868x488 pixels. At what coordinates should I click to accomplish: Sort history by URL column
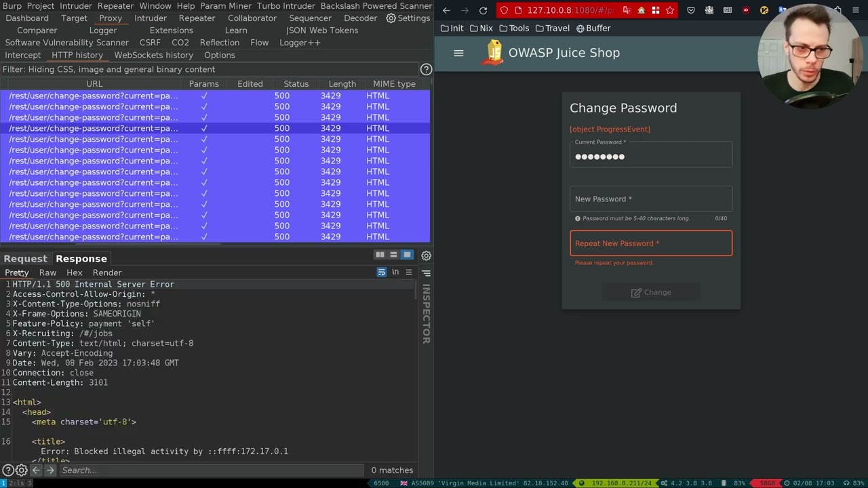(x=94, y=84)
